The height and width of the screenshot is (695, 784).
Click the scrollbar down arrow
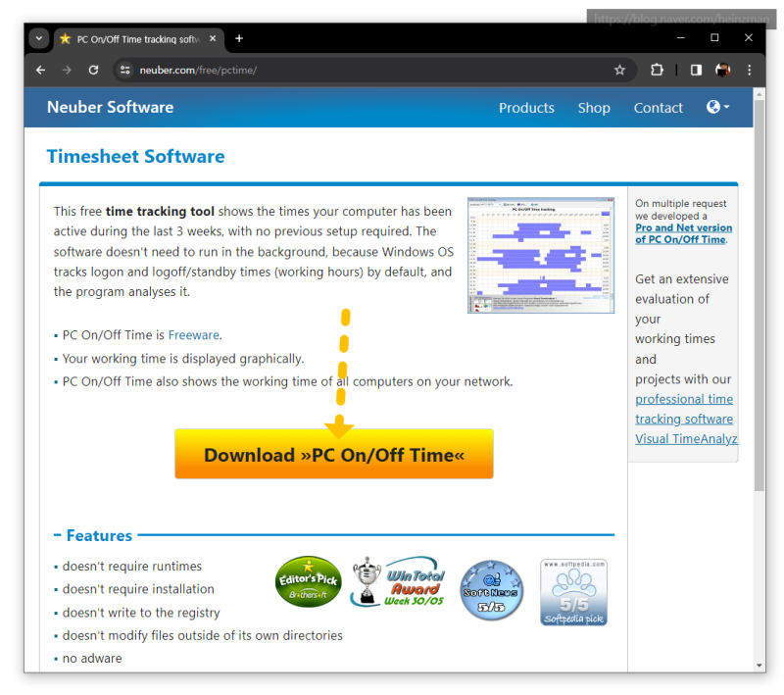(x=759, y=666)
